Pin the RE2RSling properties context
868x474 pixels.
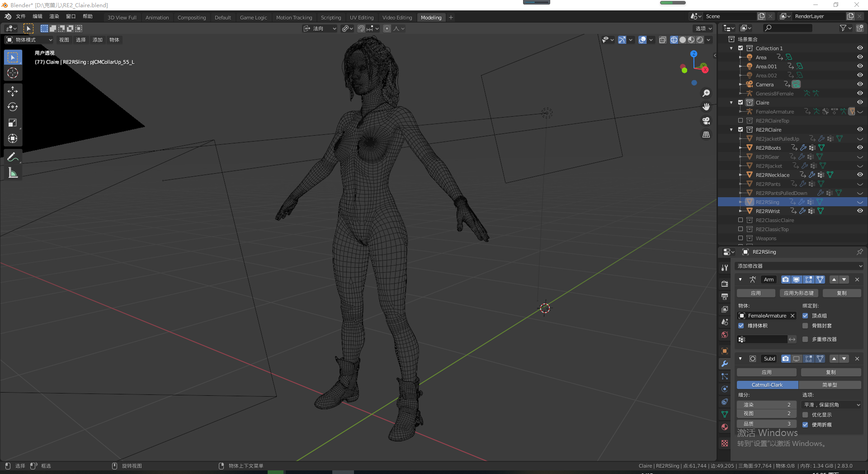(x=859, y=252)
